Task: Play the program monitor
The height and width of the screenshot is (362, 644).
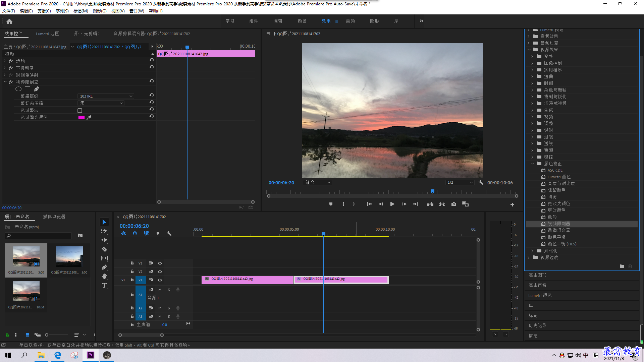Action: [392, 204]
